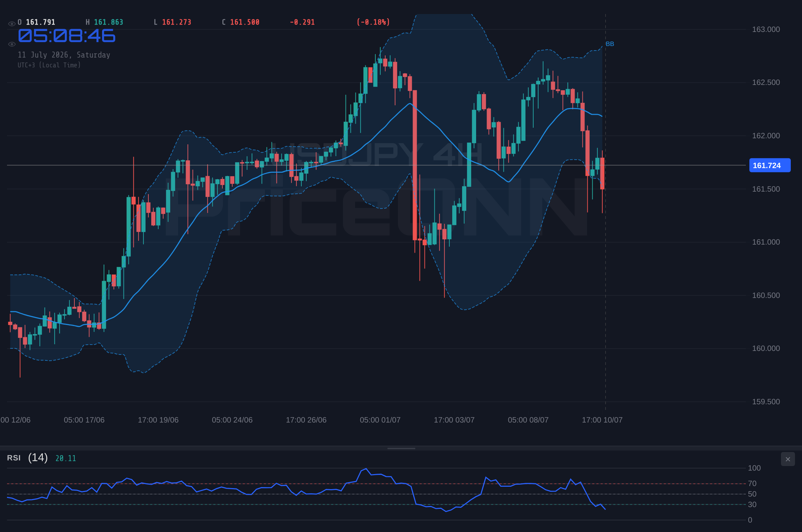Click the '17:00 10/07' time axis label
This screenshot has height=532, width=802.
(602, 420)
